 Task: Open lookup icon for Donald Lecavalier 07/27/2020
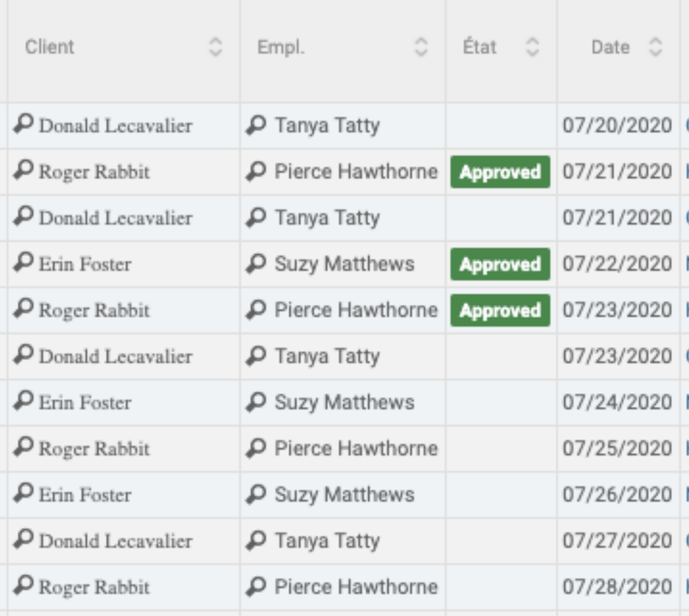(23, 540)
